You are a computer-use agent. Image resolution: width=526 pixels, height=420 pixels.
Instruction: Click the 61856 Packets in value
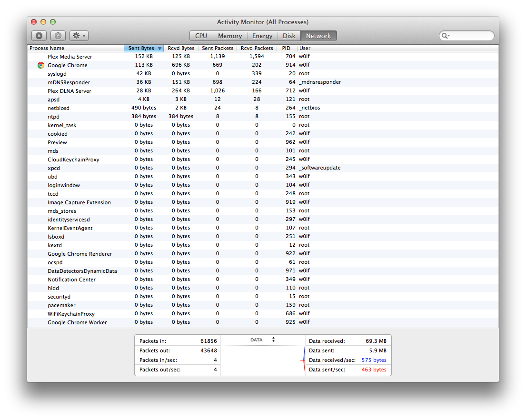coord(208,341)
